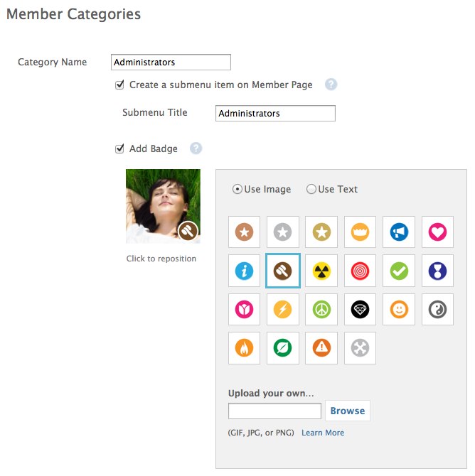This screenshot has height=476, width=475.
Task: Select the orange warning triangle badge
Action: tap(321, 348)
